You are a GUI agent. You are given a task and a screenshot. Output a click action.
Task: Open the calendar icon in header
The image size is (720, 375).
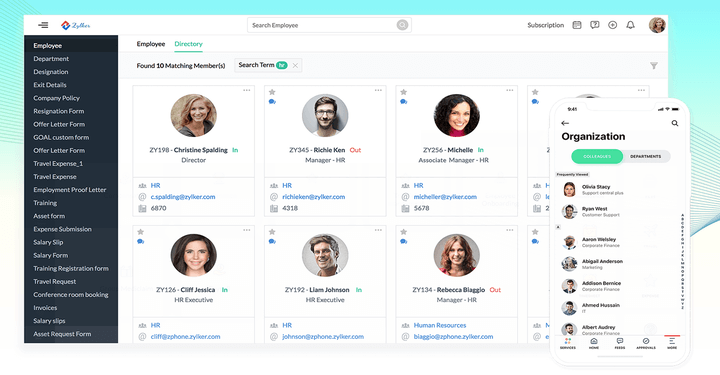577,25
